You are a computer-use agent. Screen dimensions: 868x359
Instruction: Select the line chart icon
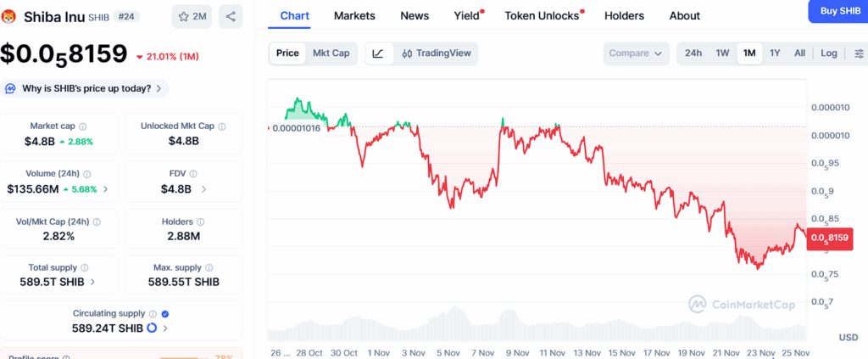[378, 53]
